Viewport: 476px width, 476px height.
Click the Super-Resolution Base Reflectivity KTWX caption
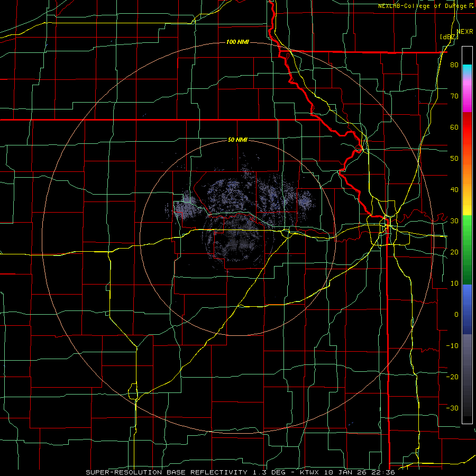[x=241, y=472]
